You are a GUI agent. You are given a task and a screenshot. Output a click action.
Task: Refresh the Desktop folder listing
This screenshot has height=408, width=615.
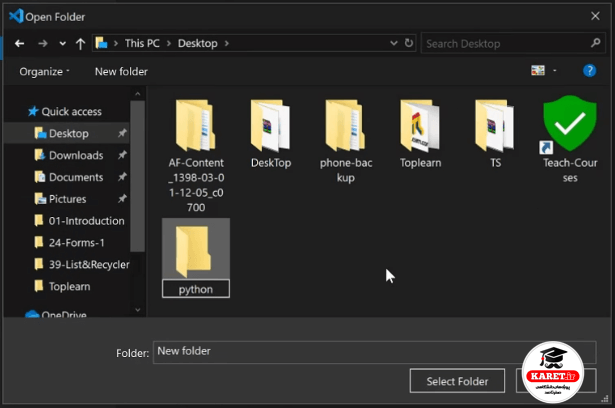point(409,43)
